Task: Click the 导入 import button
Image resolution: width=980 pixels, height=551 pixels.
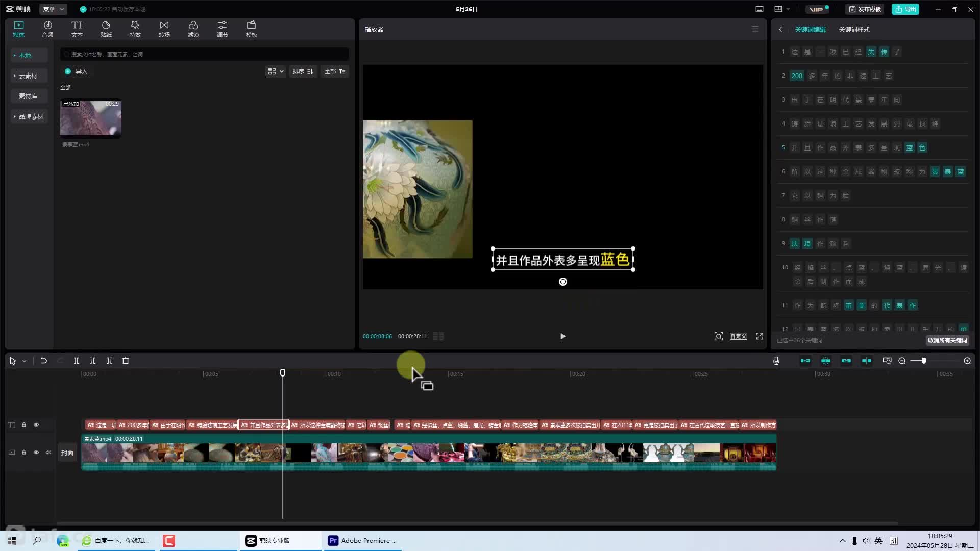Action: tap(77, 71)
